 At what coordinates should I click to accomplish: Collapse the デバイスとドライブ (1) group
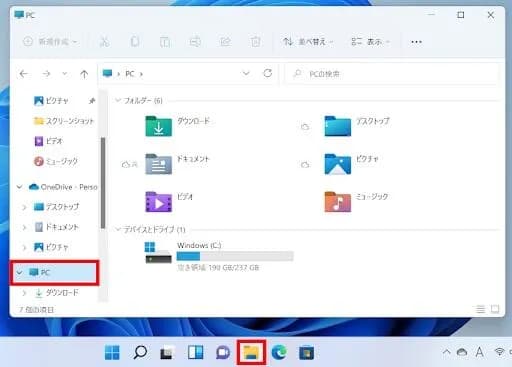pyautogui.click(x=118, y=229)
